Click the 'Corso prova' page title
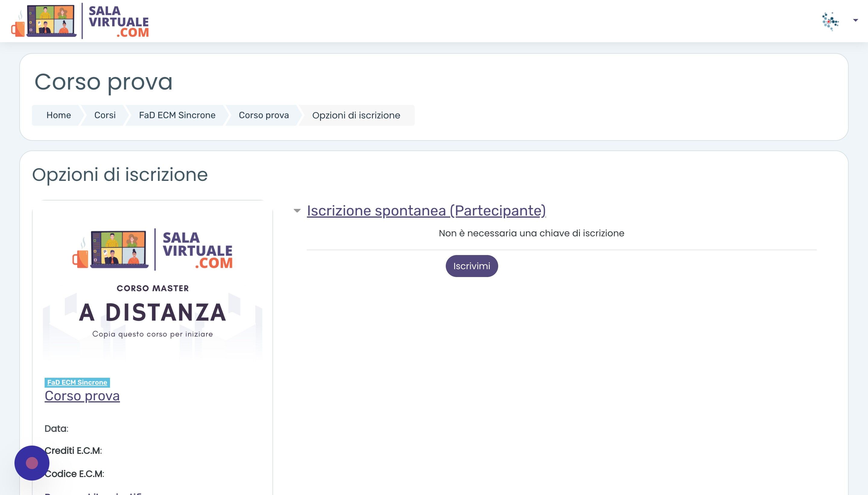This screenshot has width=868, height=495. pos(103,82)
